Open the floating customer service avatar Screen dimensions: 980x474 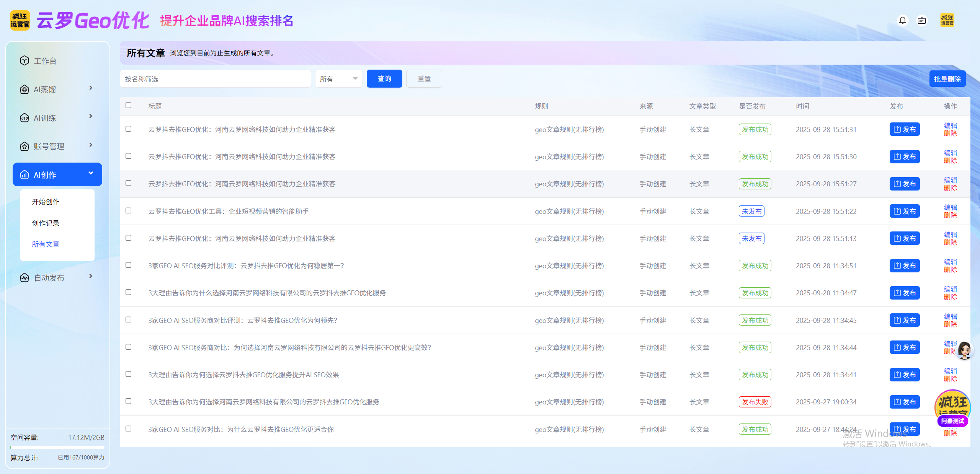point(964,350)
